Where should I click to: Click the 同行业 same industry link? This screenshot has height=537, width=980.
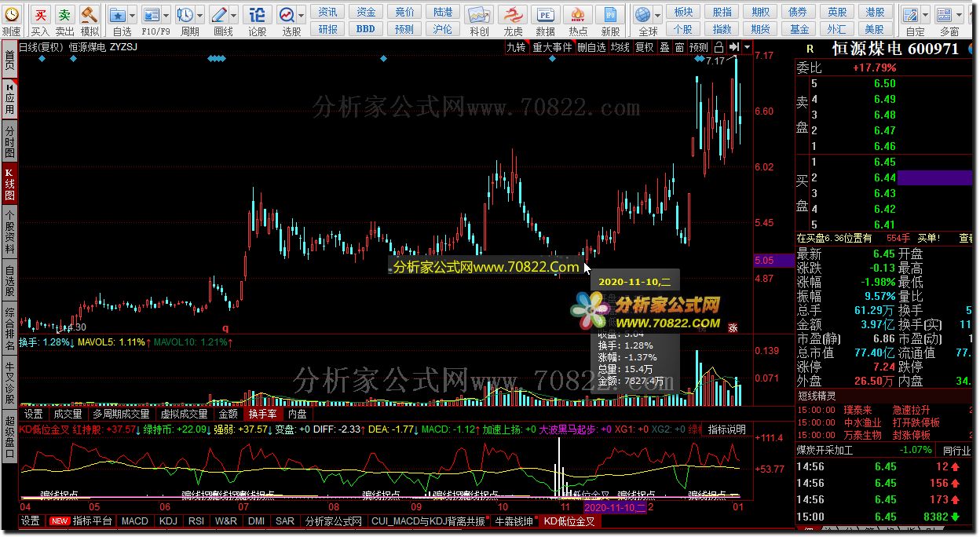pyautogui.click(x=956, y=451)
